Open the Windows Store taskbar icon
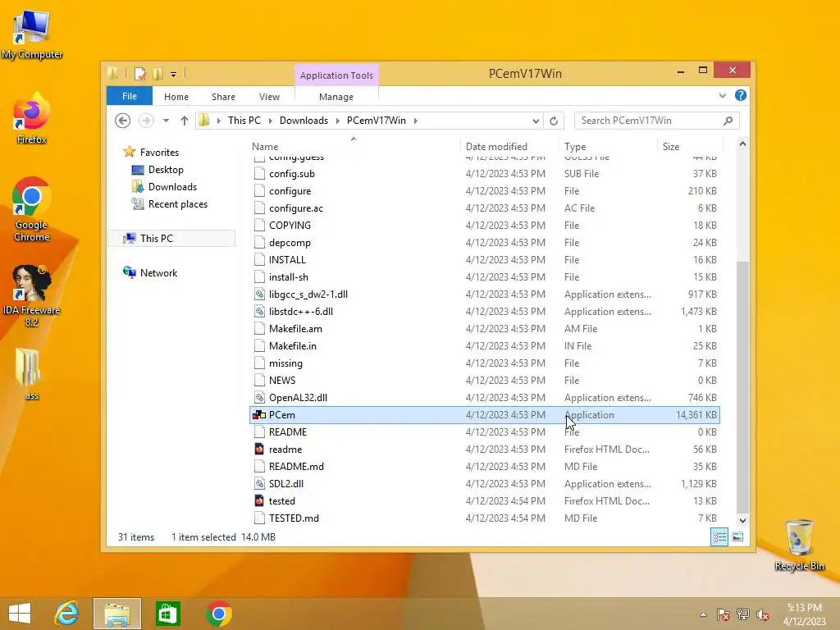840x630 pixels. coord(167,614)
